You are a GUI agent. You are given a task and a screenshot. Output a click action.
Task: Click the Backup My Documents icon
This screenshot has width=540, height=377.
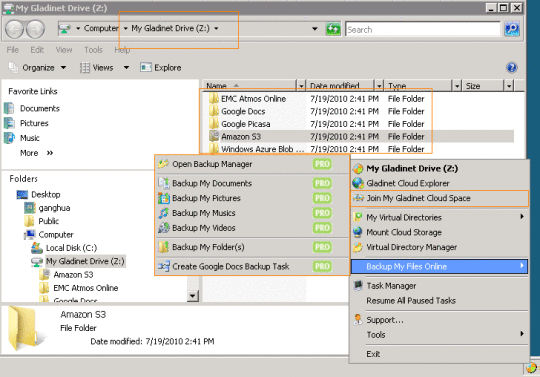163,183
